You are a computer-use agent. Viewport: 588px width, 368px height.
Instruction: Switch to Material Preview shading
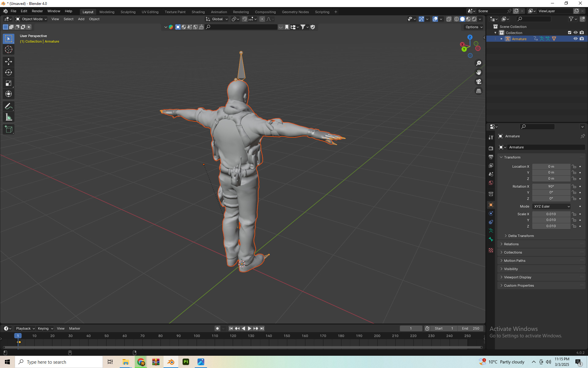coord(468,19)
